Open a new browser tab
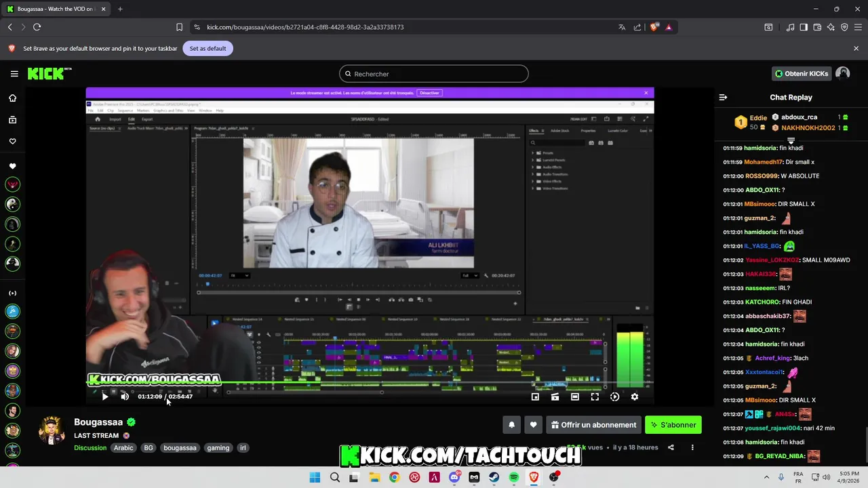Image resolution: width=868 pixels, height=488 pixels. click(120, 9)
